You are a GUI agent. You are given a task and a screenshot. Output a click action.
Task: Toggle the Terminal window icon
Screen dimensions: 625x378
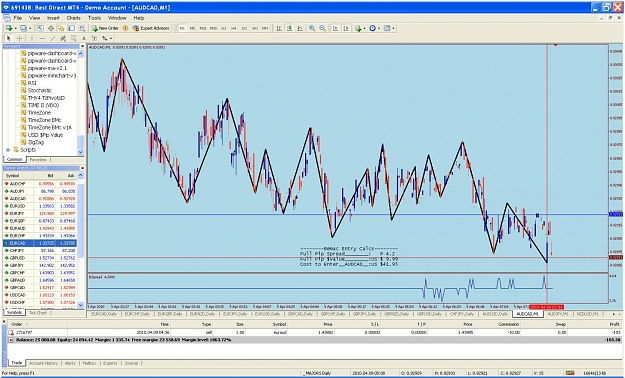(71, 28)
